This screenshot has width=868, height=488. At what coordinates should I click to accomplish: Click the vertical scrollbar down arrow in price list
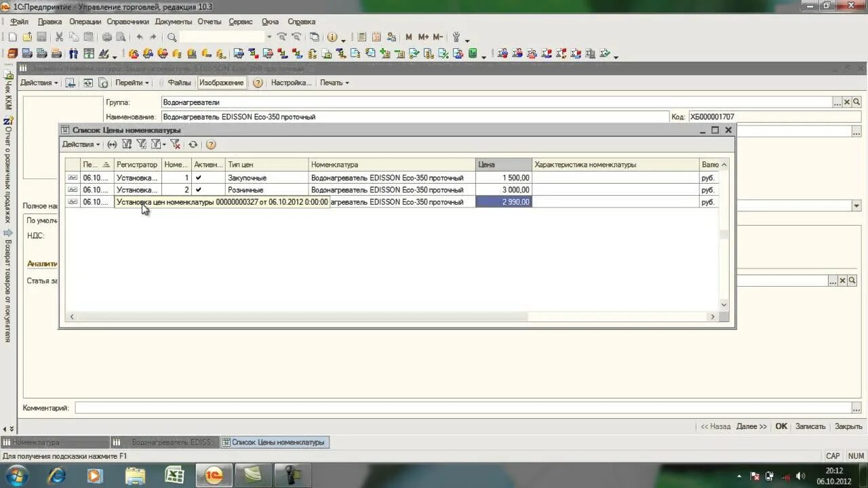[724, 305]
